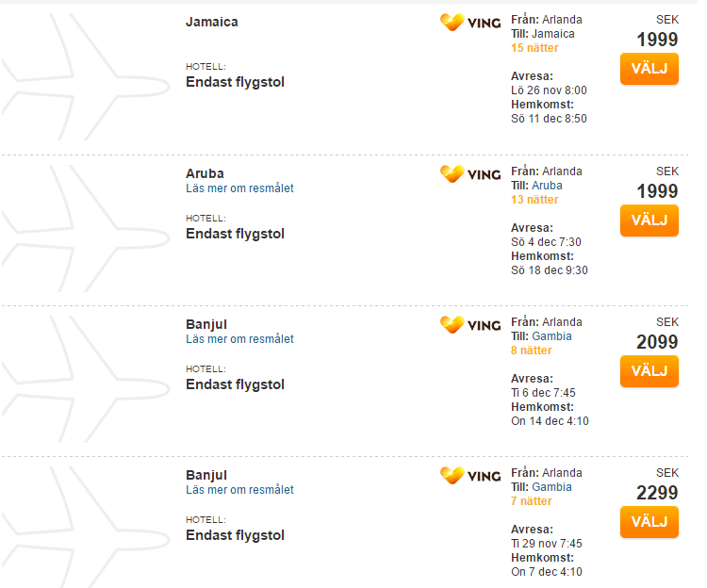Follow the Gambia link in the 8 nätter listing

[551, 336]
